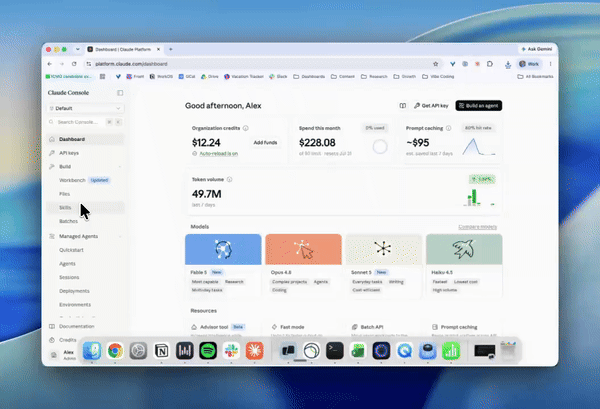The width and height of the screenshot is (600, 409).
Task: Collapse the Claude Console sidebar panel icon
Action: coord(120,93)
